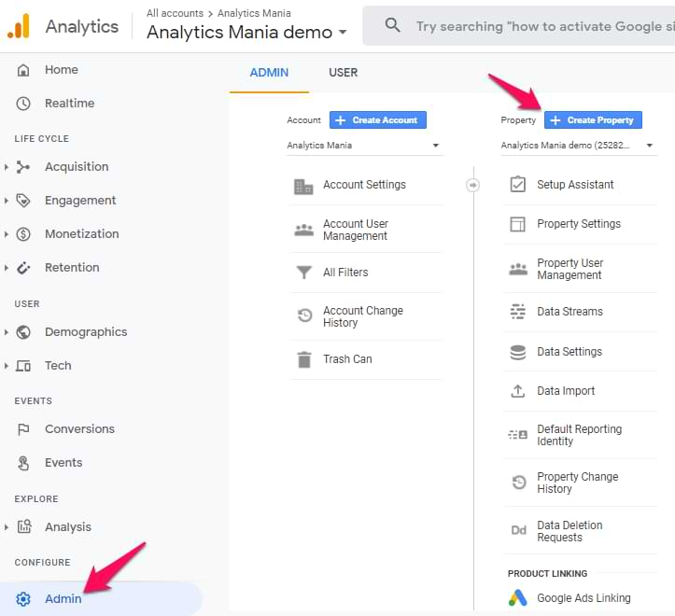Open the Analytics Mania account dropdown
Image resolution: width=675 pixels, height=616 pixels.
(363, 146)
